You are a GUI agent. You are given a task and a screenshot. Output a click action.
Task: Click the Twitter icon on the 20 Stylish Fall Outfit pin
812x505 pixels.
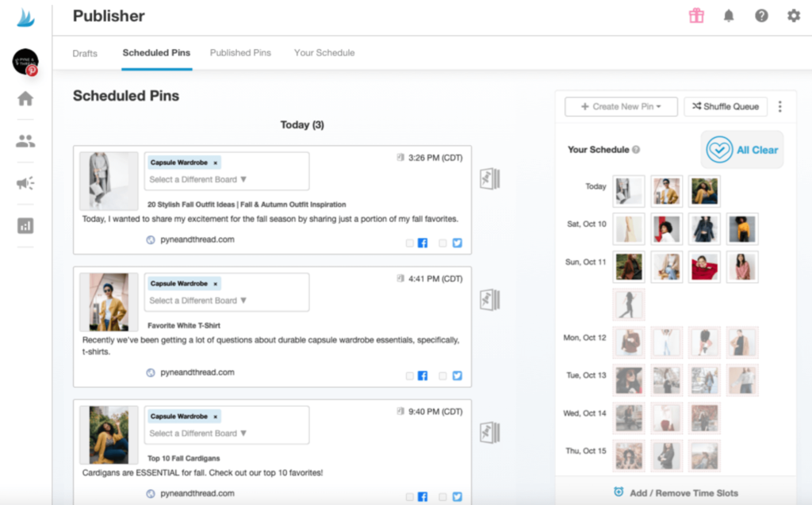[x=458, y=243]
